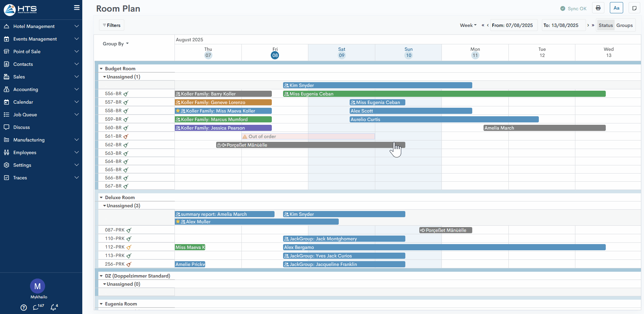Collapse Deluxe Room Unassigned (3) section

(104, 206)
